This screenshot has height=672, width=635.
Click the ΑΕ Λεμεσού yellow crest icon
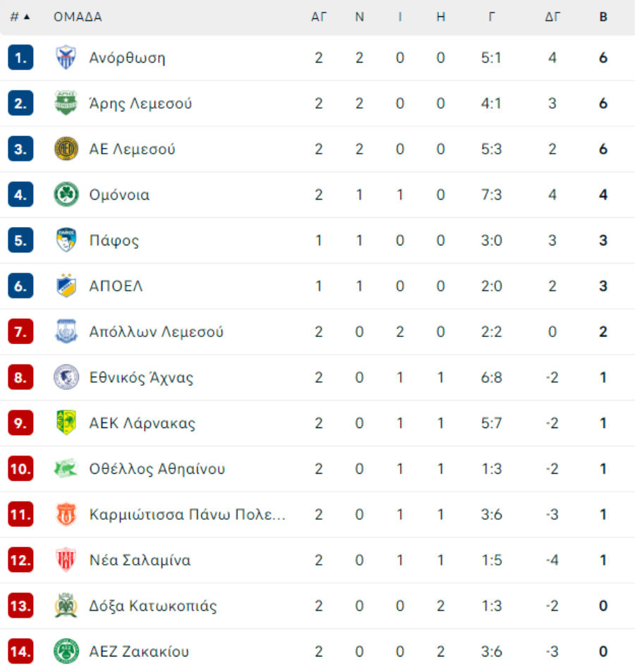point(66,149)
